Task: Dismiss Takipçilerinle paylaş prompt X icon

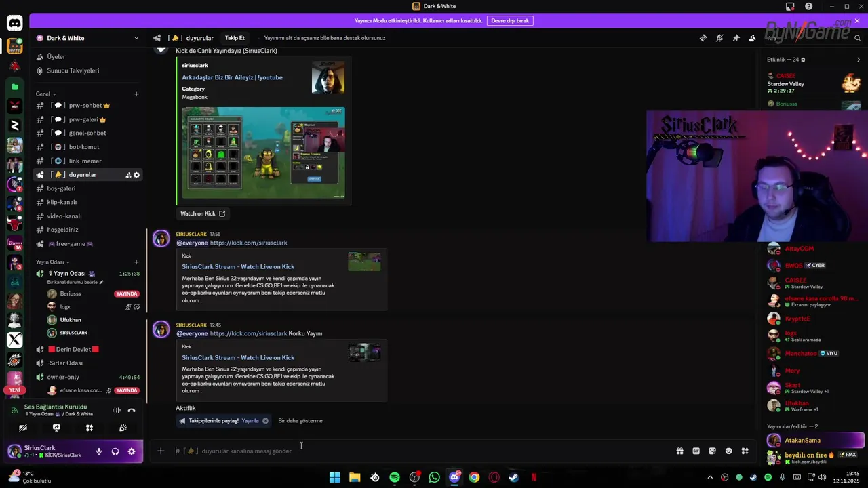Action: (265, 421)
